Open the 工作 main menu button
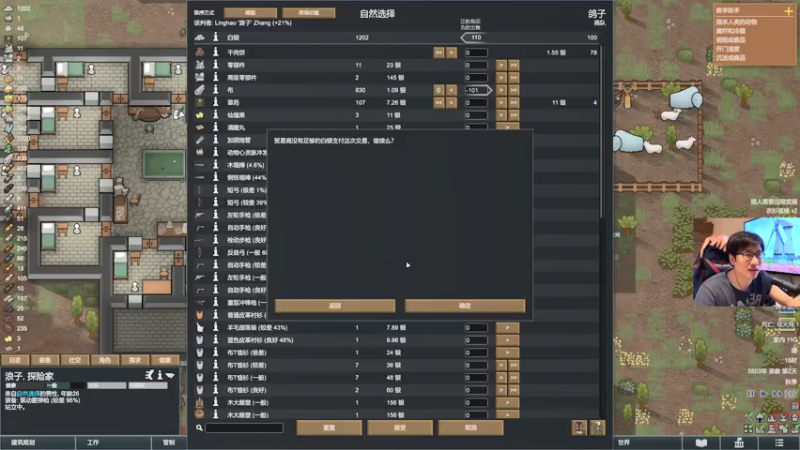Screen dimensions: 800x450 point(113,442)
